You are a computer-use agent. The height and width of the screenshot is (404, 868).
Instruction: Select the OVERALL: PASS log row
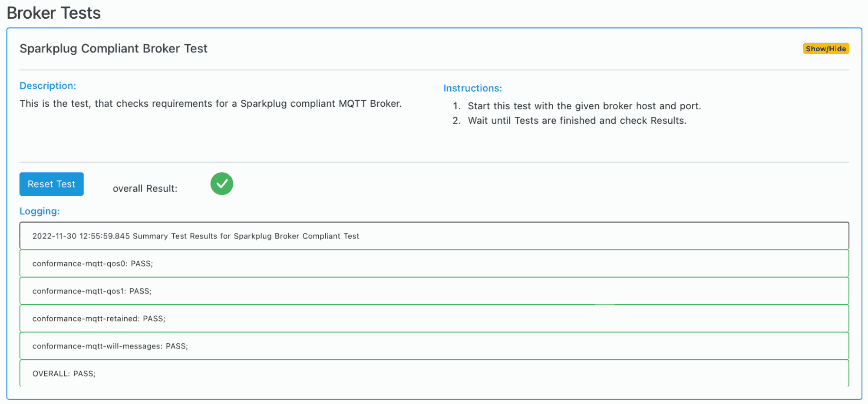[x=434, y=373]
